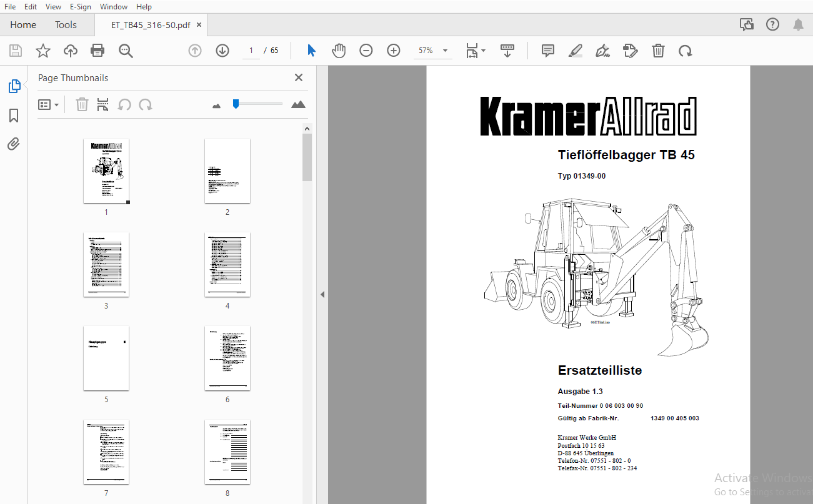
Task: Select the ET_TB45_316-50.pdf tab
Action: [150, 25]
